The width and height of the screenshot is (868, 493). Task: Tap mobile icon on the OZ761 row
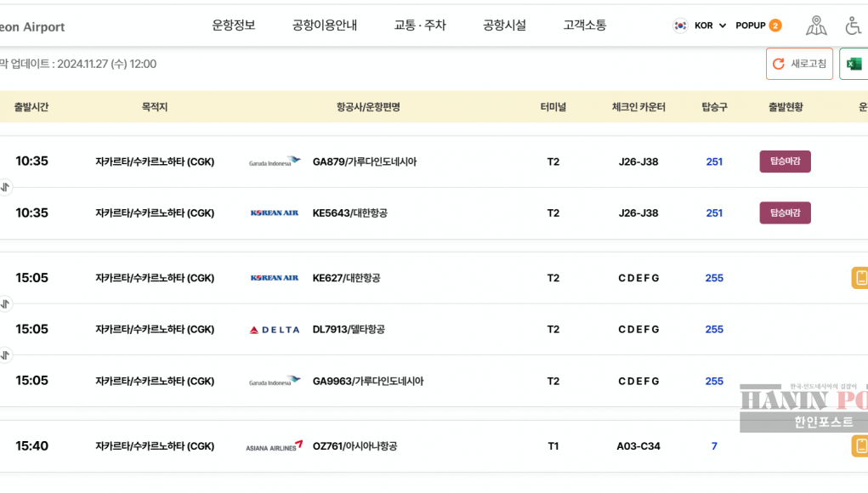[859, 445]
